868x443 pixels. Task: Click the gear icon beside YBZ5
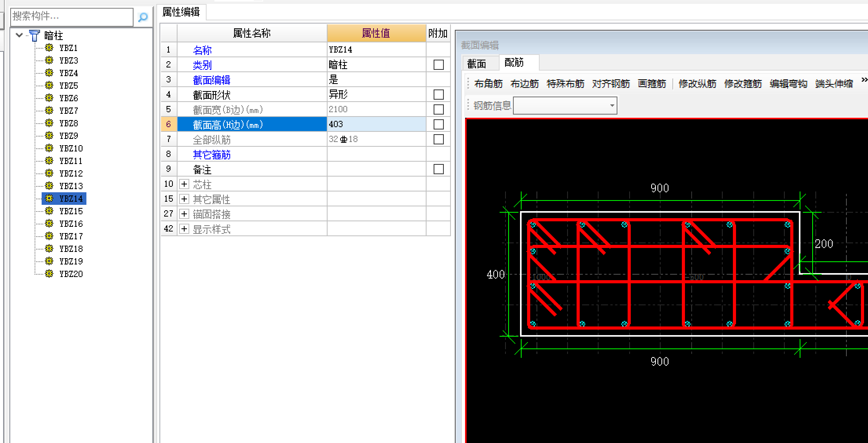point(49,86)
